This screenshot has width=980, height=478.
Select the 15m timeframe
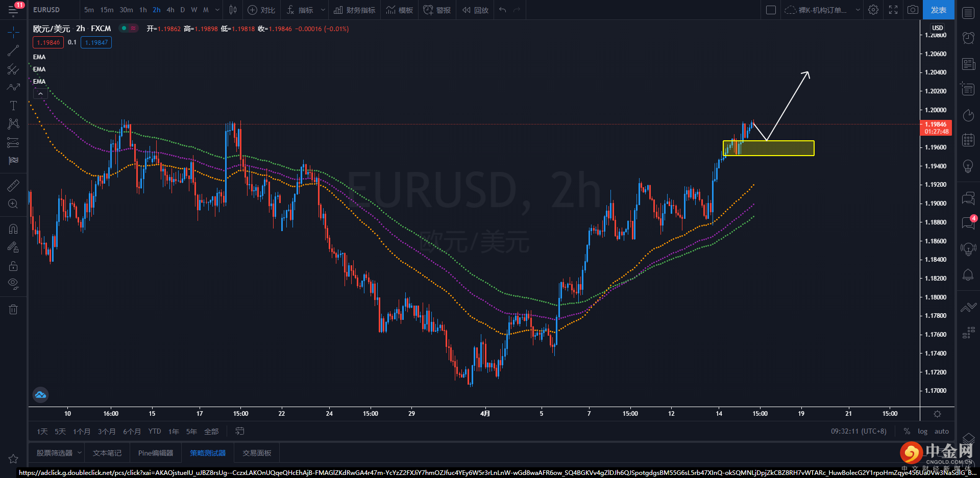pyautogui.click(x=107, y=10)
